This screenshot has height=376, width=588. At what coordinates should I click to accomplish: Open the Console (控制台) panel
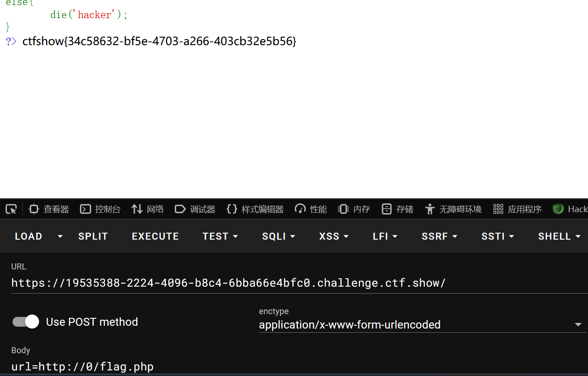tap(100, 209)
